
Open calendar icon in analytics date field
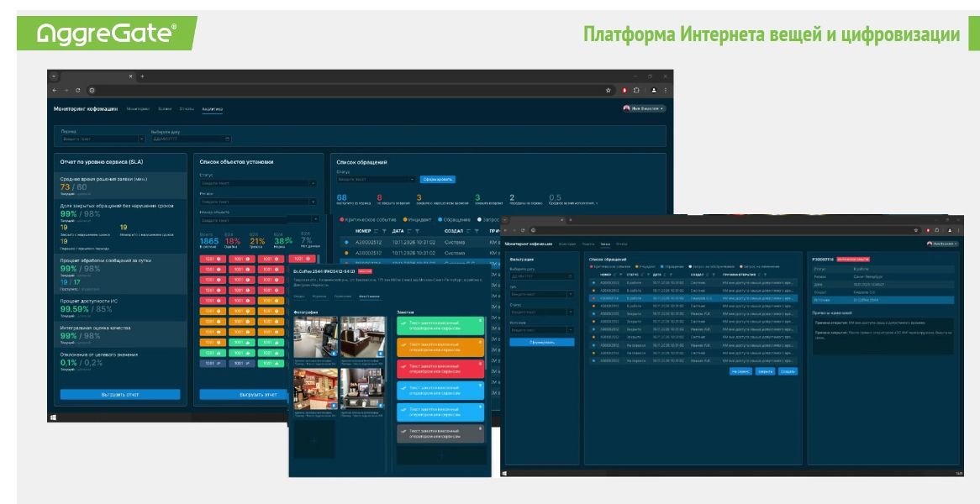coord(228,139)
